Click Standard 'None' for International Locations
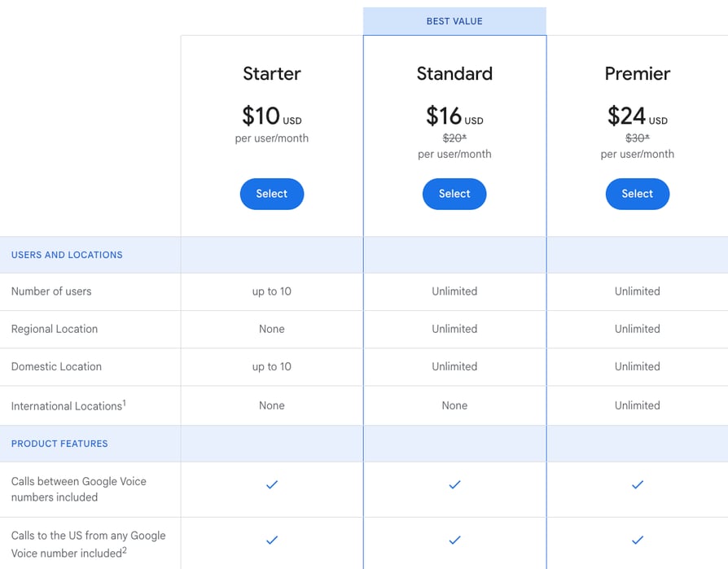Viewport: 728px width, 569px height. pos(454,405)
